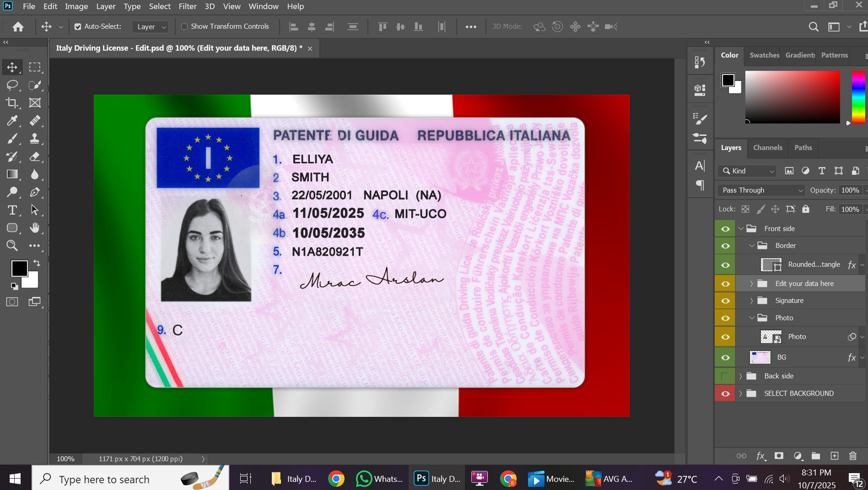868x490 pixels.
Task: Choose the Crop tool
Action: coord(12,103)
